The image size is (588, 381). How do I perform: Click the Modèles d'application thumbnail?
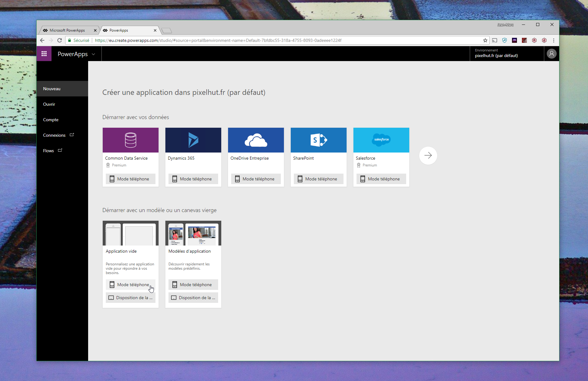193,233
